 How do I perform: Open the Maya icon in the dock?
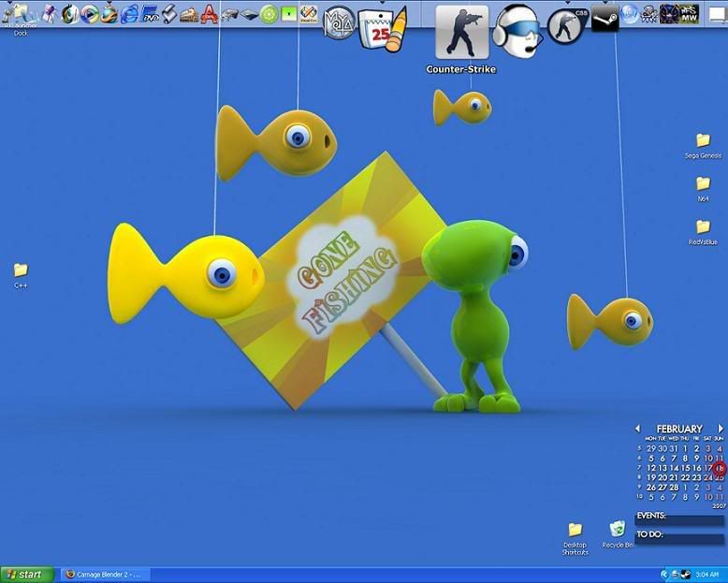[x=339, y=22]
